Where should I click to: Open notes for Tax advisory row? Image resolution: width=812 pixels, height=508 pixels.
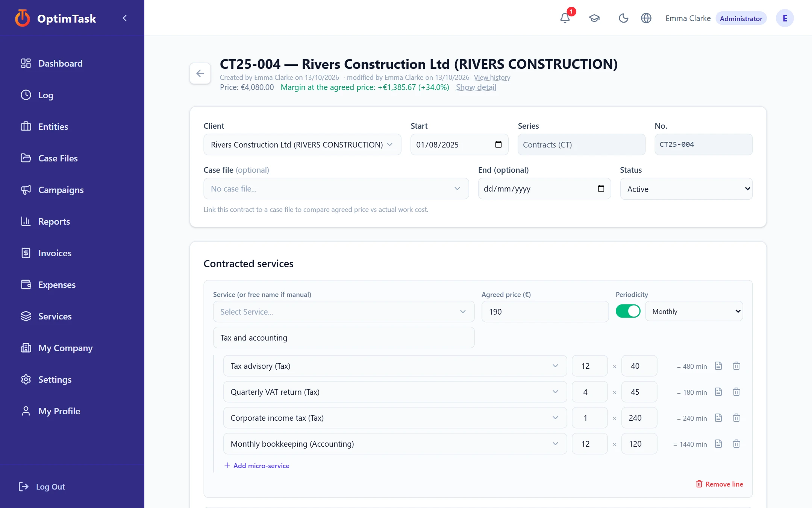(718, 366)
